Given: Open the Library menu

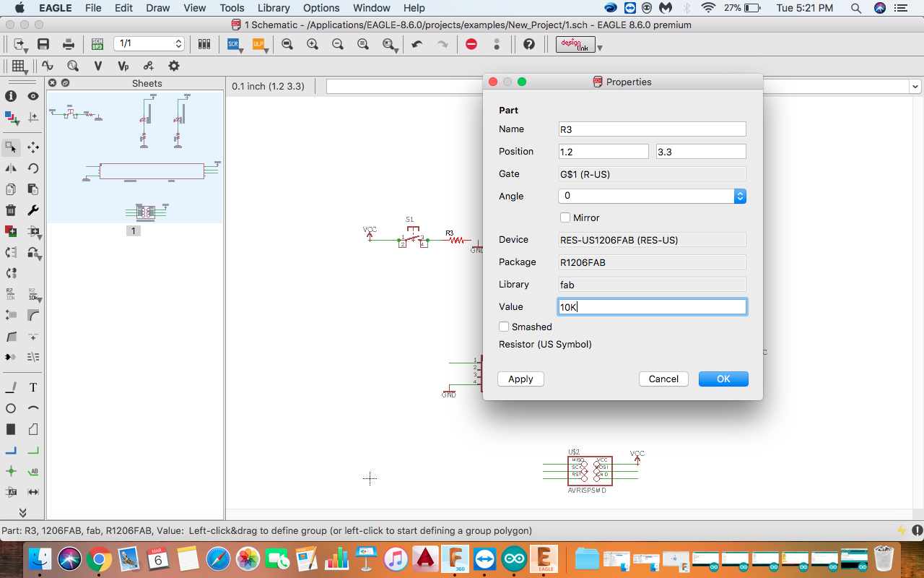Looking at the screenshot, I should point(274,8).
